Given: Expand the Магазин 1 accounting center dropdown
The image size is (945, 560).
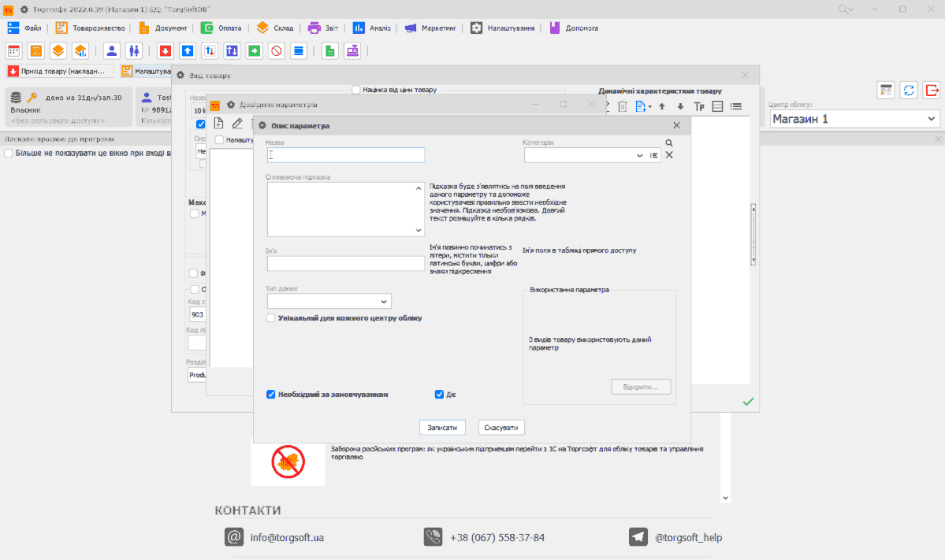Looking at the screenshot, I should pos(932,119).
